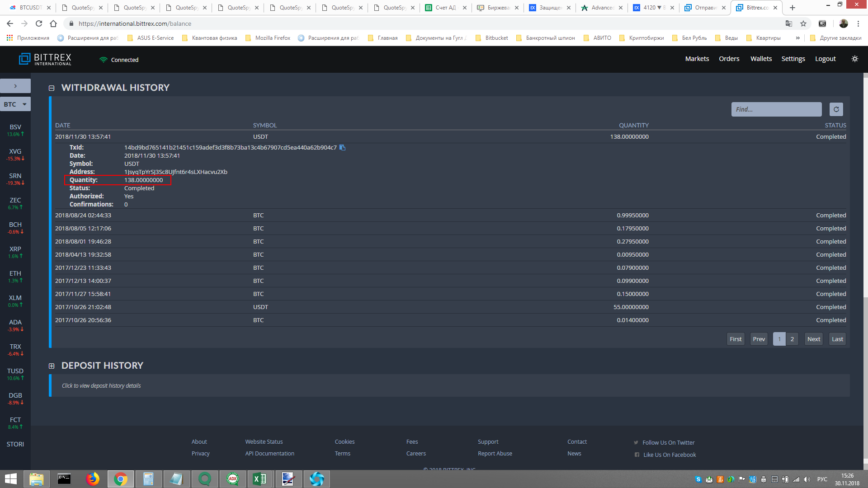Select the TUSD market in sidebar
This screenshot has width=868, height=488.
(15, 374)
